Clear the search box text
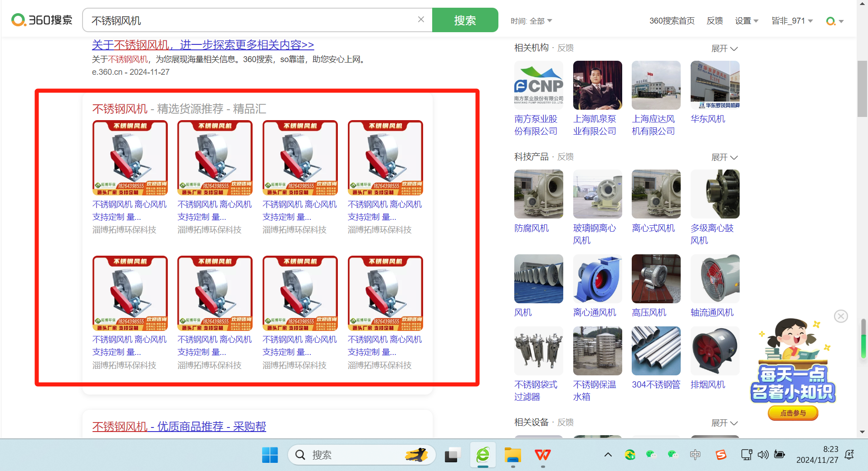Screen dimensions: 868x471 coord(421,19)
